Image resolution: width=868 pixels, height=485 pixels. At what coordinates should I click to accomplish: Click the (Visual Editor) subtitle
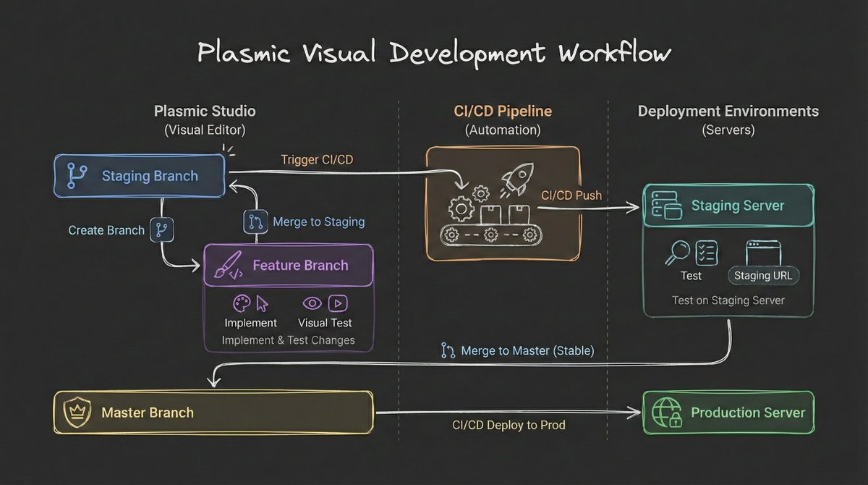[x=205, y=130]
